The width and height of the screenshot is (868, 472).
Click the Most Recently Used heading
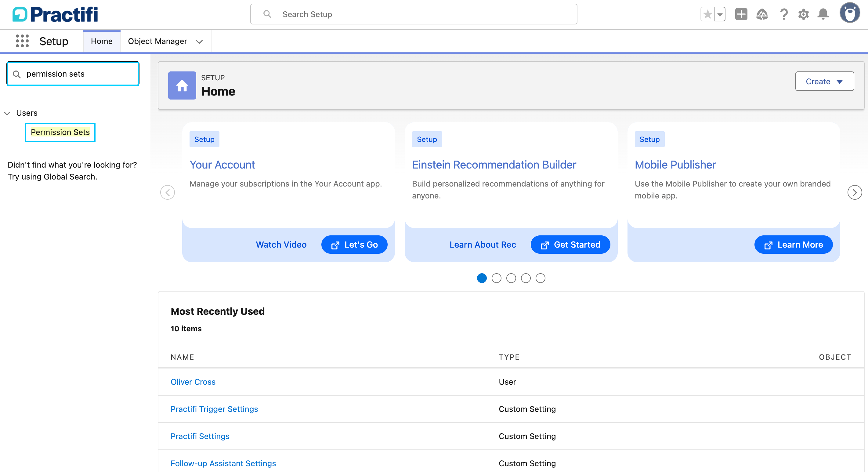tap(217, 311)
